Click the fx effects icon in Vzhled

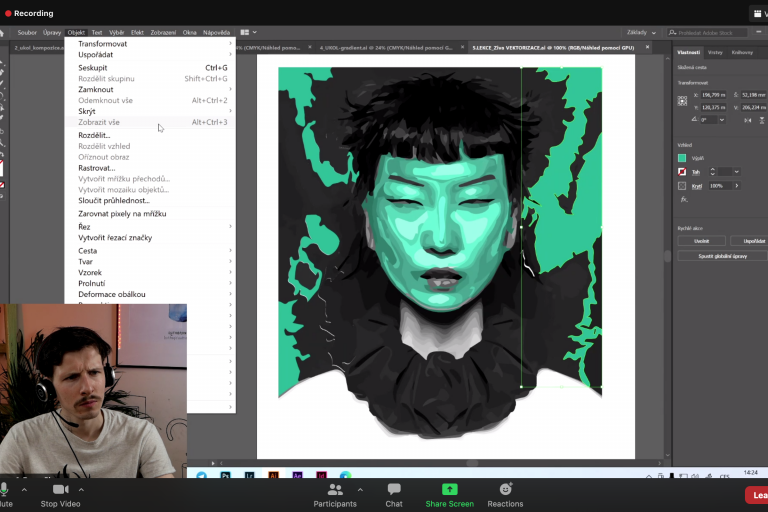(684, 199)
